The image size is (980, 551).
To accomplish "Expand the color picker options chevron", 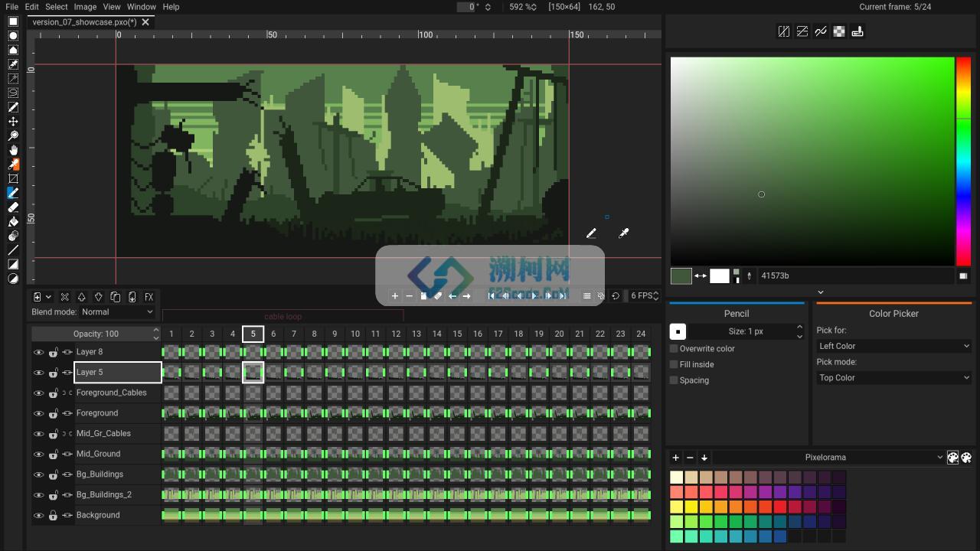I will point(820,292).
